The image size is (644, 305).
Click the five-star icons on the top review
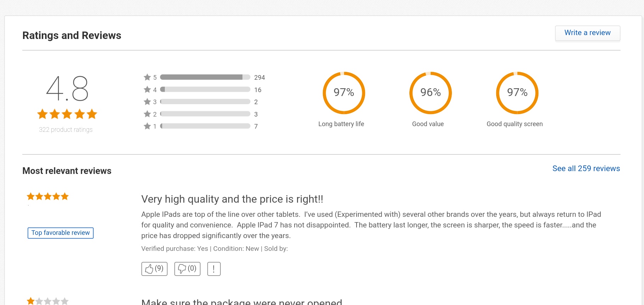(x=47, y=196)
